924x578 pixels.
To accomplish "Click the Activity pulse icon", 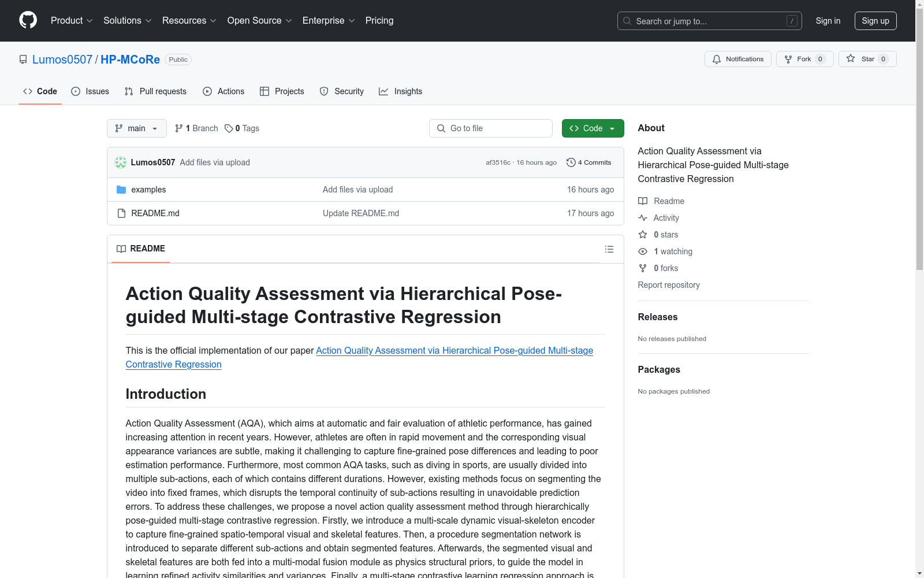I will [643, 218].
